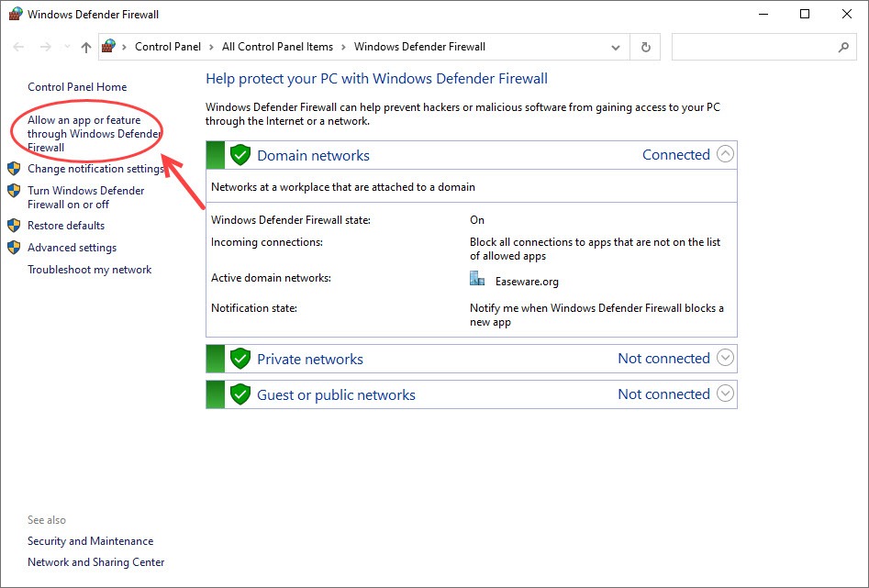Screen dimensions: 869x588
Task: Click the Advanced settings link
Action: coord(72,248)
